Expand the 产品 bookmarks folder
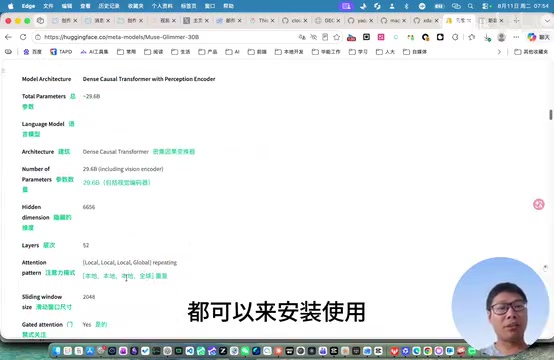Viewport: 554px width, 360px height. coord(208,52)
